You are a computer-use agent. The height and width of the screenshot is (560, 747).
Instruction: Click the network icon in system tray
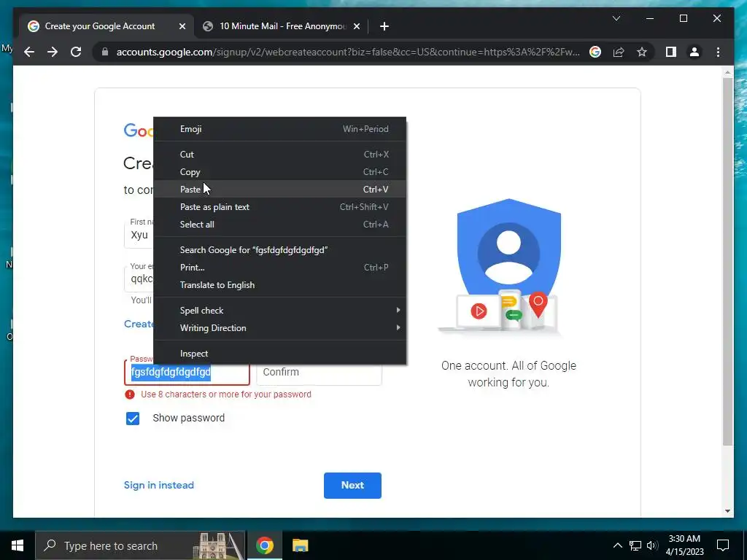tap(635, 545)
